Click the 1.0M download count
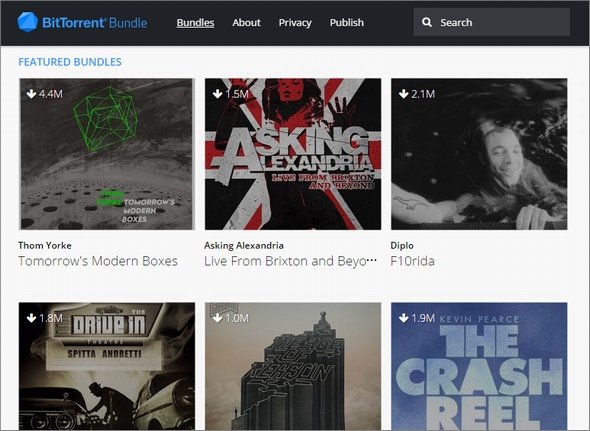590x431 pixels. coord(237,318)
